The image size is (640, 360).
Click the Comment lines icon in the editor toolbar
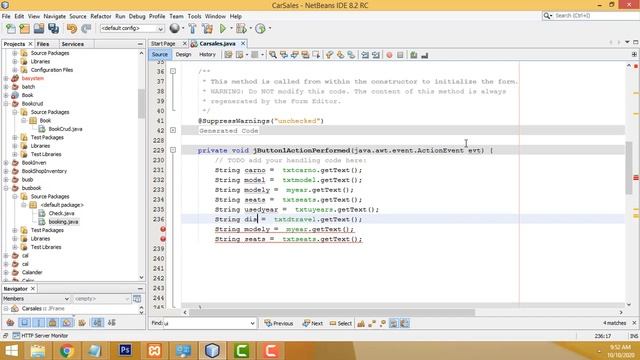[413, 55]
